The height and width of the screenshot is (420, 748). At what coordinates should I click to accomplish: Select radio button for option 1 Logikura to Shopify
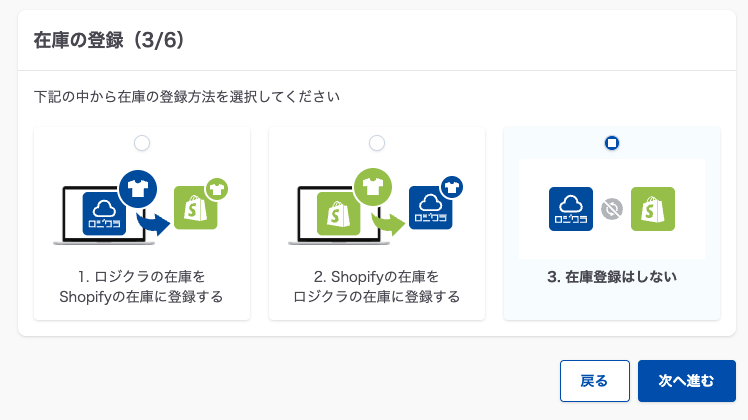click(142, 143)
